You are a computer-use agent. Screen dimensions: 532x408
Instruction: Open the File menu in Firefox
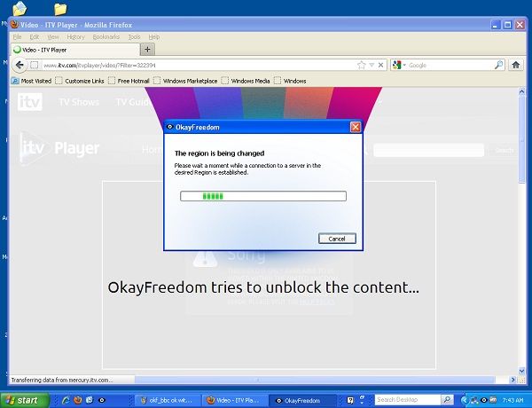point(17,37)
